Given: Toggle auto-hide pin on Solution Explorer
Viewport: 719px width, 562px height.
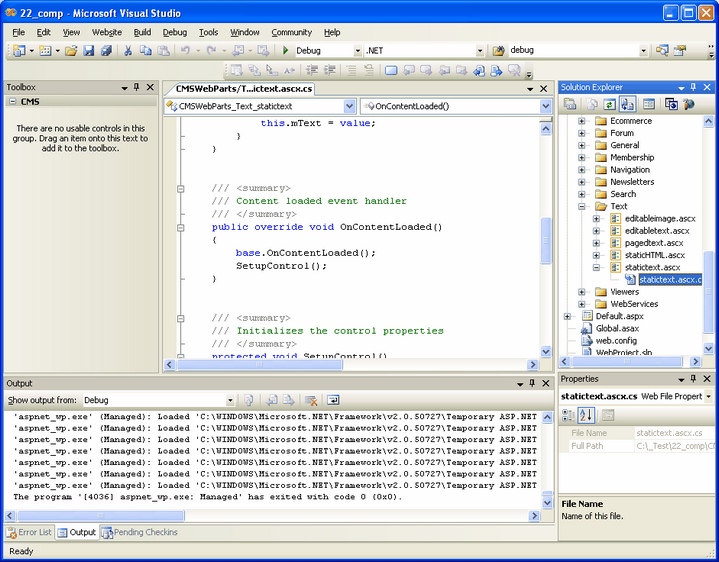Looking at the screenshot, I should click(x=693, y=87).
